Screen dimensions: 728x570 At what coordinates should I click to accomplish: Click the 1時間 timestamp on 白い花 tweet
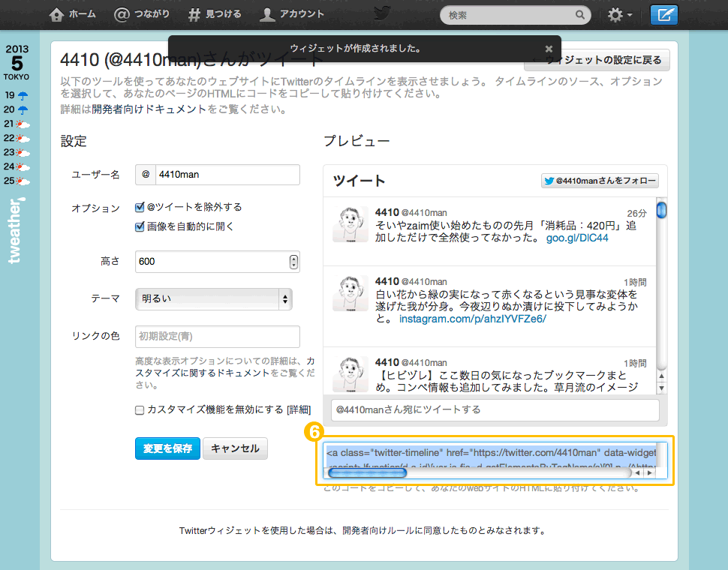click(635, 283)
